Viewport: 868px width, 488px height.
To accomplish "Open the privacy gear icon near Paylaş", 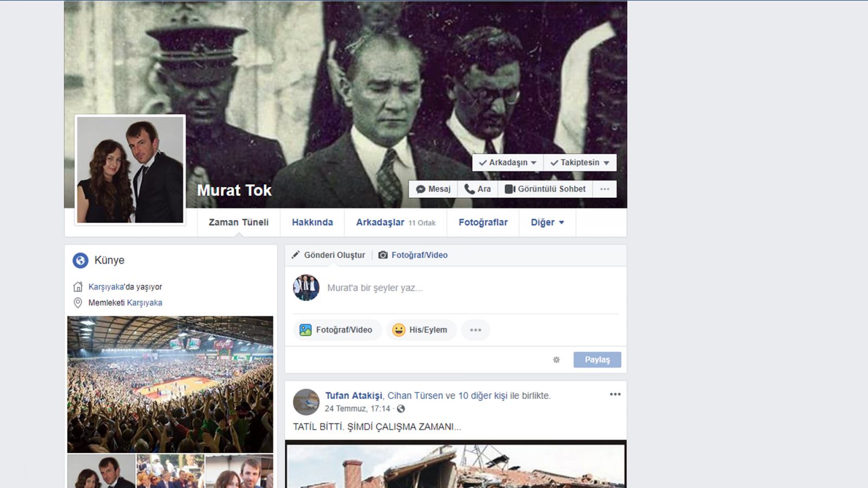I will point(557,359).
